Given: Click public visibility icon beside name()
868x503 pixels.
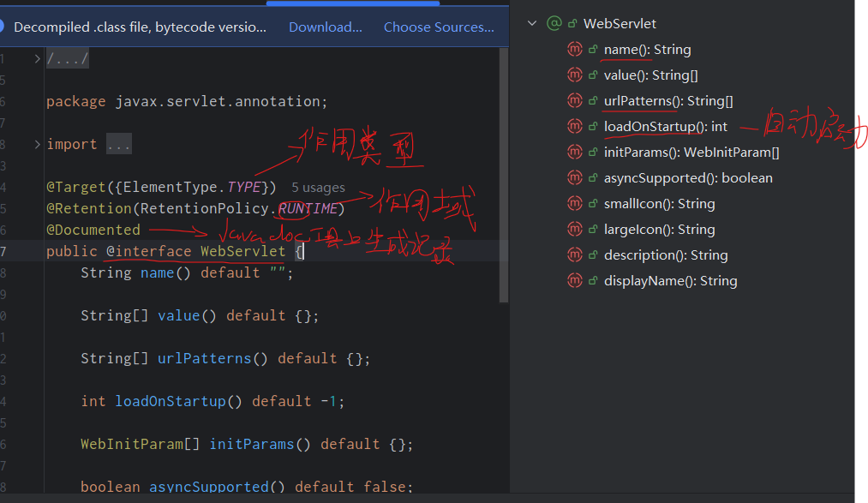Looking at the screenshot, I should coord(593,49).
